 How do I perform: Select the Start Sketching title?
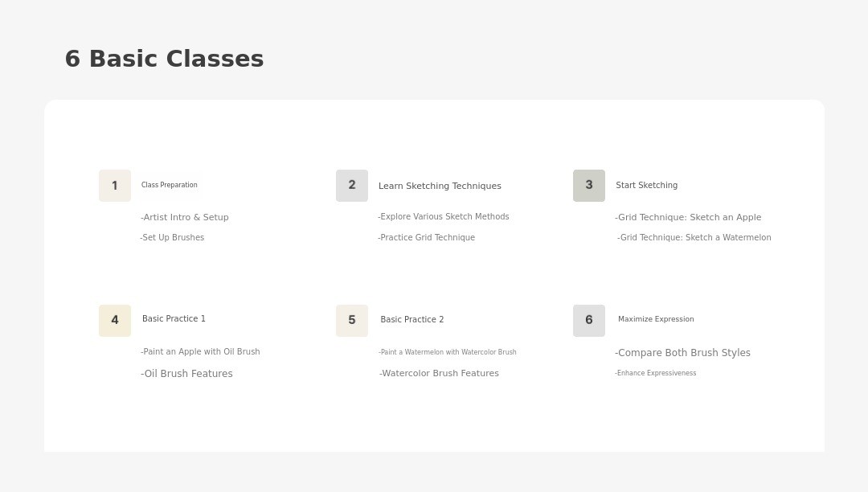(646, 186)
